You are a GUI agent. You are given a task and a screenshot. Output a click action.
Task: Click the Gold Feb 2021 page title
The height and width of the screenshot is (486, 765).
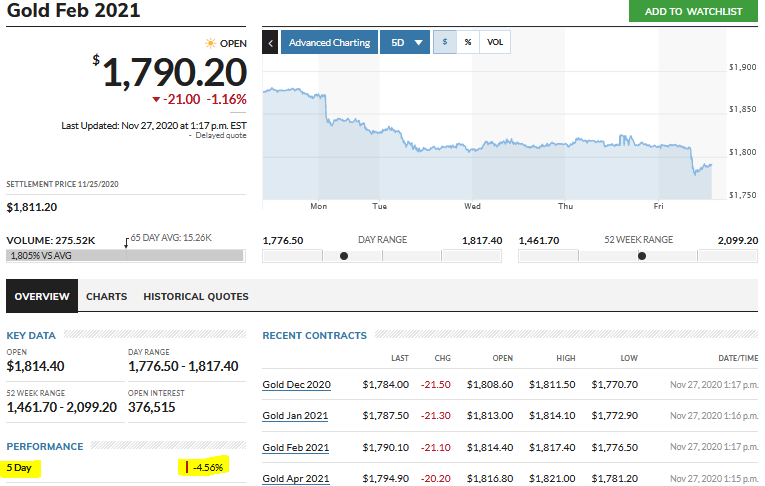point(73,10)
